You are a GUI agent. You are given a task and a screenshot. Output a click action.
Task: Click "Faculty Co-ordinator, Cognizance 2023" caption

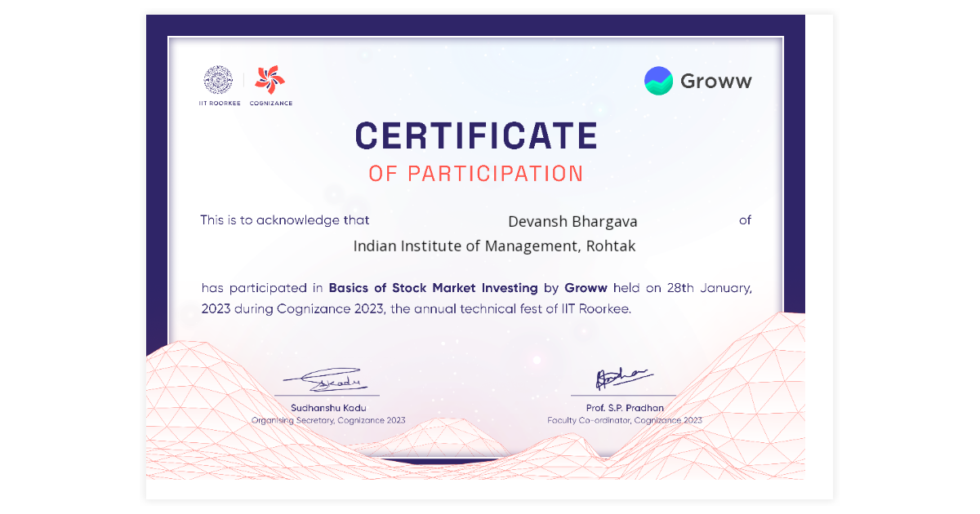click(x=625, y=420)
